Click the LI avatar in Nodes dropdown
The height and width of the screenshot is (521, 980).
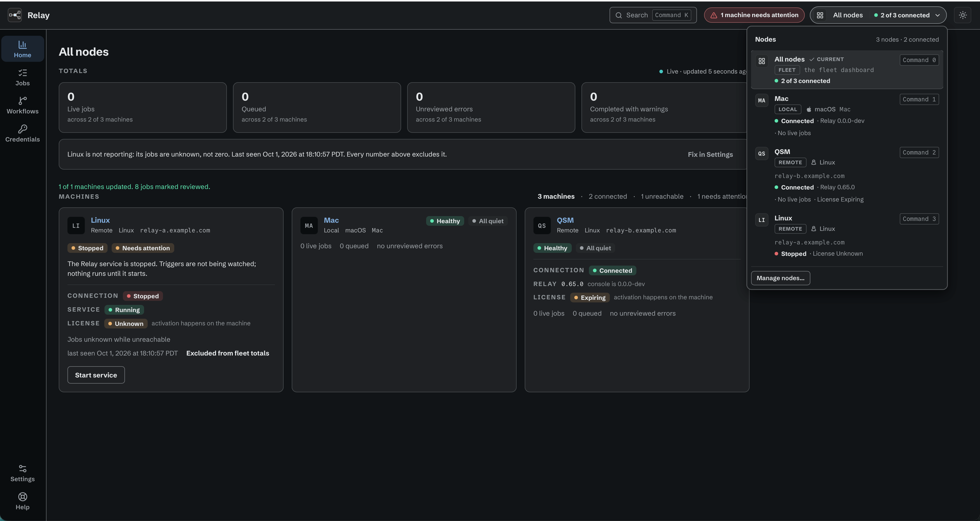click(762, 220)
